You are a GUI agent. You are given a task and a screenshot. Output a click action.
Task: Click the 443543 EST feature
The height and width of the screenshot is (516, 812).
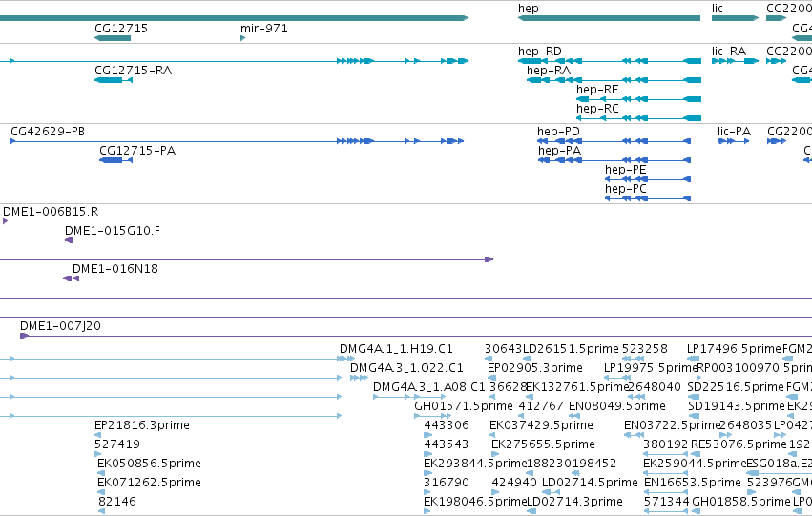click(427, 454)
